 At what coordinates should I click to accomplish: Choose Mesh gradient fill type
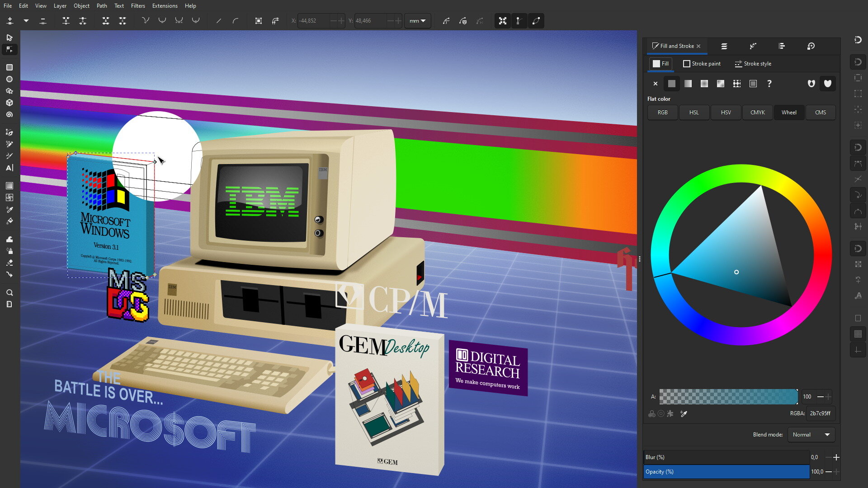click(x=721, y=84)
